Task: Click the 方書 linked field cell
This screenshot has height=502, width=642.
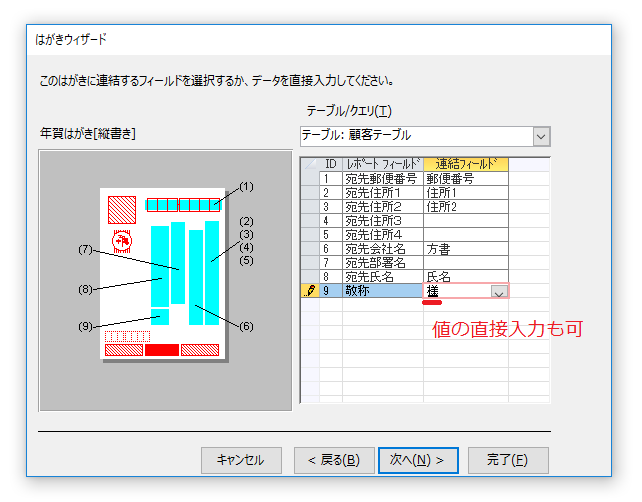Action: (x=466, y=249)
